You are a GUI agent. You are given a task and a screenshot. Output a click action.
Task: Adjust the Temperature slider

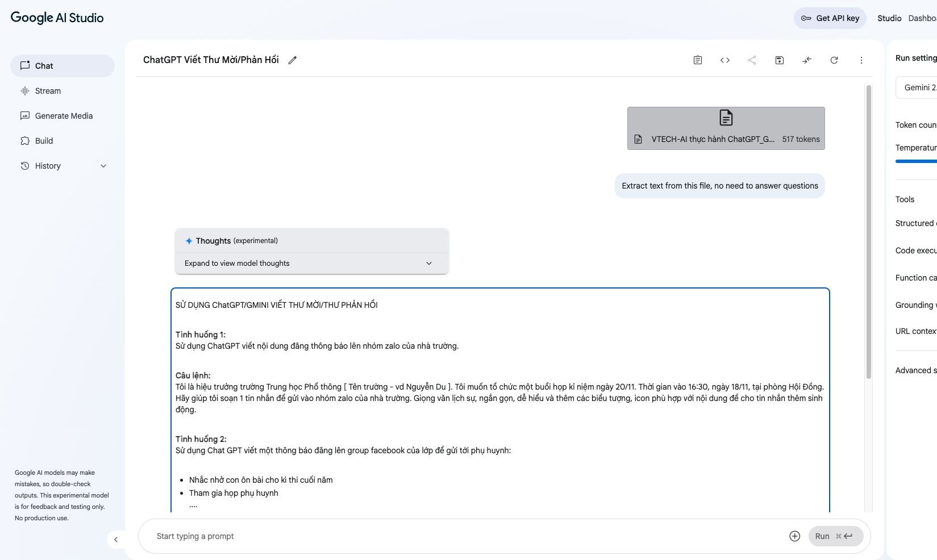point(916,161)
